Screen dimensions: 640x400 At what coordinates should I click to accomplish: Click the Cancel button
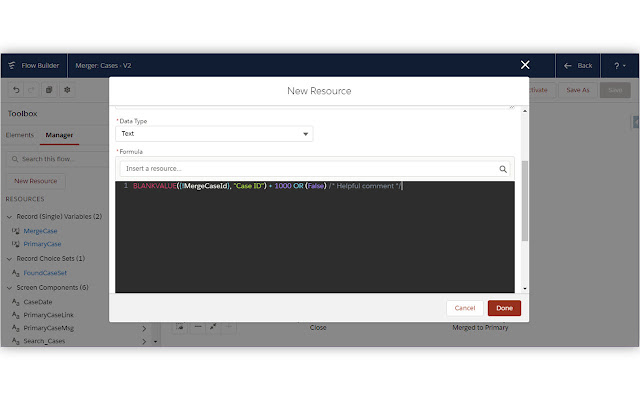pos(465,308)
